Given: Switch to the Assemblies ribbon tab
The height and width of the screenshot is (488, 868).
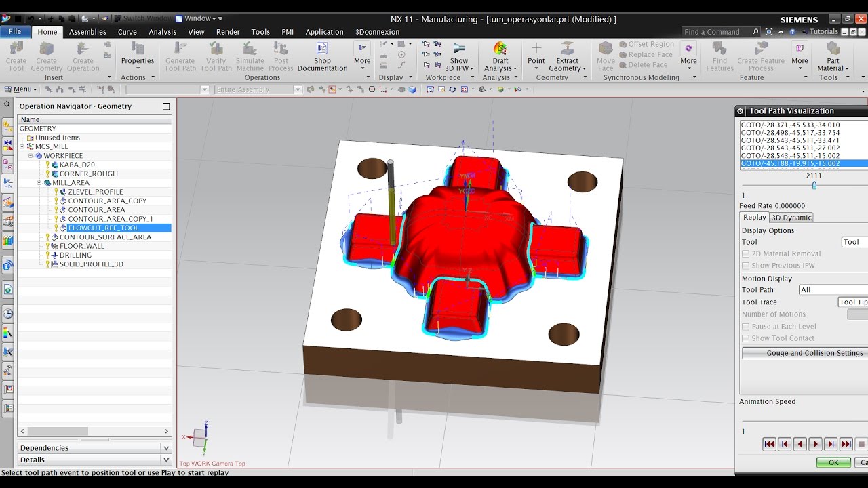Looking at the screenshot, I should coord(87,32).
